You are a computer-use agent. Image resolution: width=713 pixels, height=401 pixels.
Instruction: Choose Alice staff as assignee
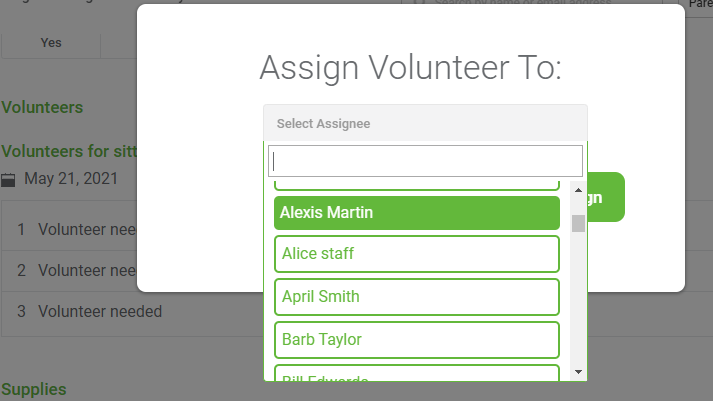tap(417, 254)
